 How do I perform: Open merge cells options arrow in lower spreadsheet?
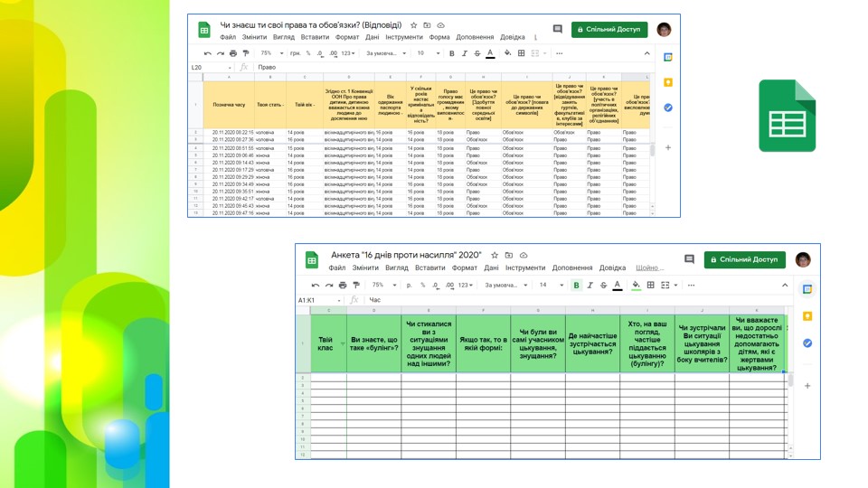coord(676,286)
